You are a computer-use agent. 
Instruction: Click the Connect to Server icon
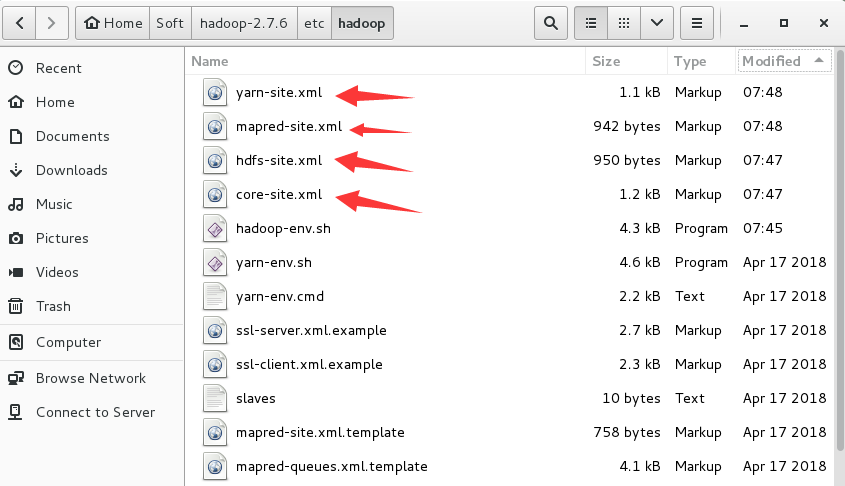pos(16,412)
